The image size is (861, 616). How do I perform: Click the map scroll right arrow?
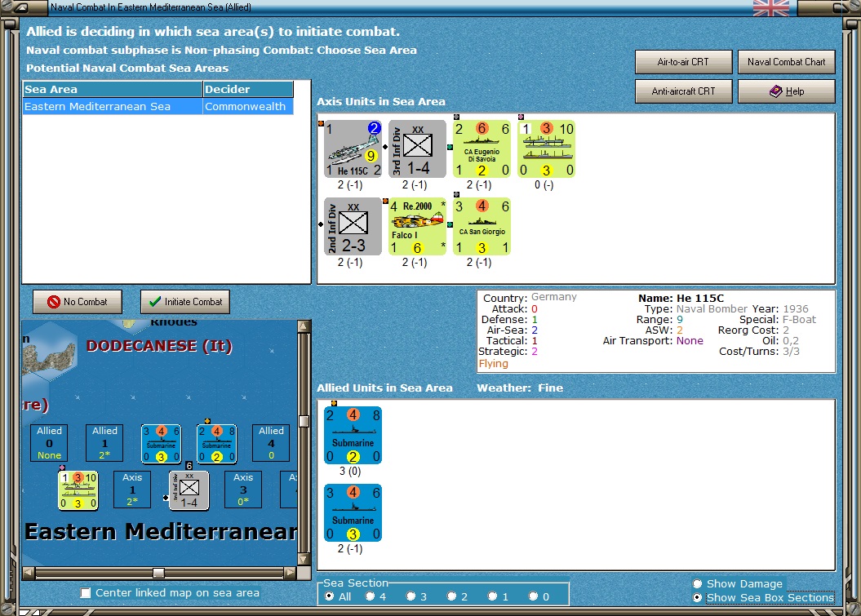(x=291, y=574)
